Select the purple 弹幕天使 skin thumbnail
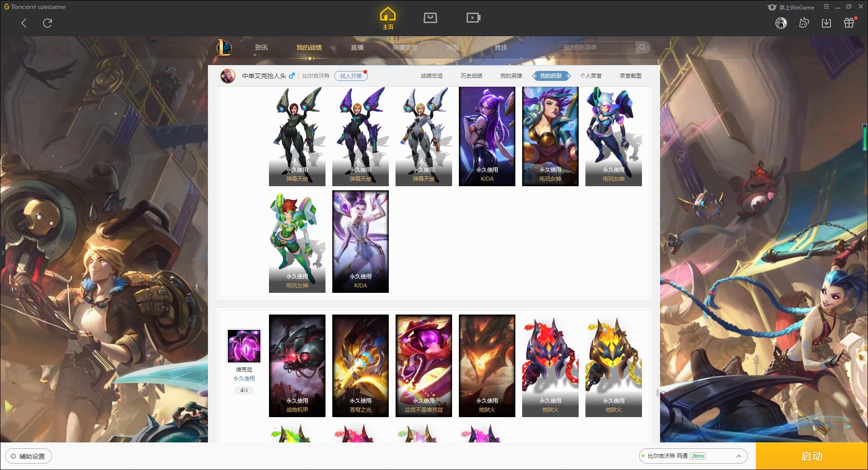868x470 pixels. coord(360,136)
